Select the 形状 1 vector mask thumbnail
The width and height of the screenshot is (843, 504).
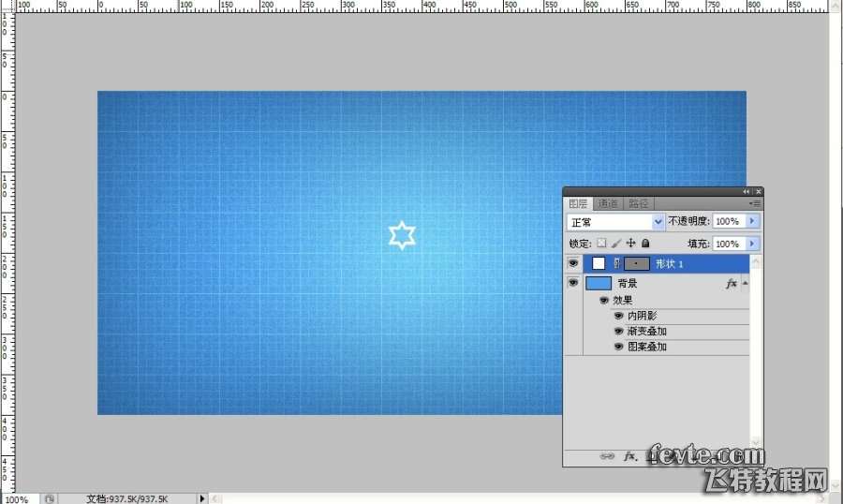point(637,263)
